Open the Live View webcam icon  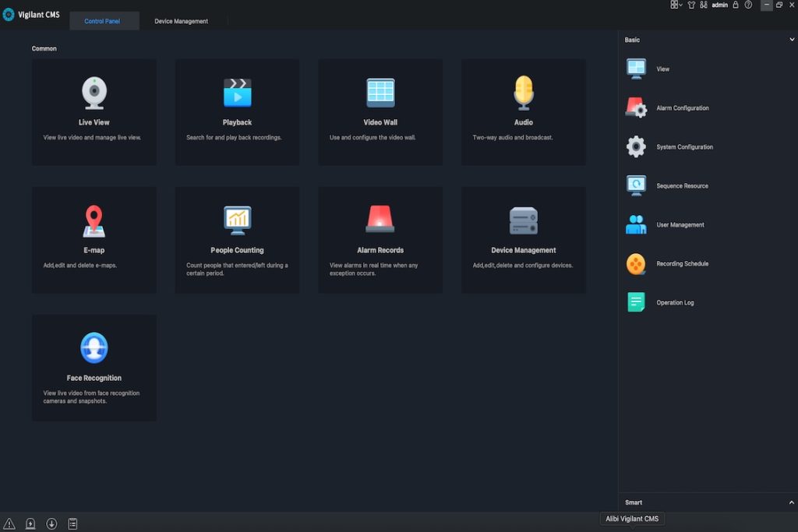click(94, 93)
